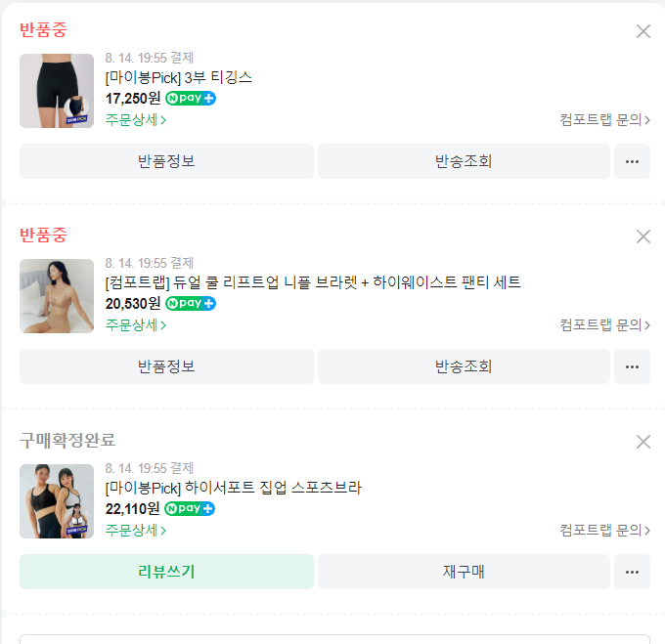The width and height of the screenshot is (665, 644).
Task: Click Npay badge on the 17,250원 order
Action: pyautogui.click(x=190, y=99)
